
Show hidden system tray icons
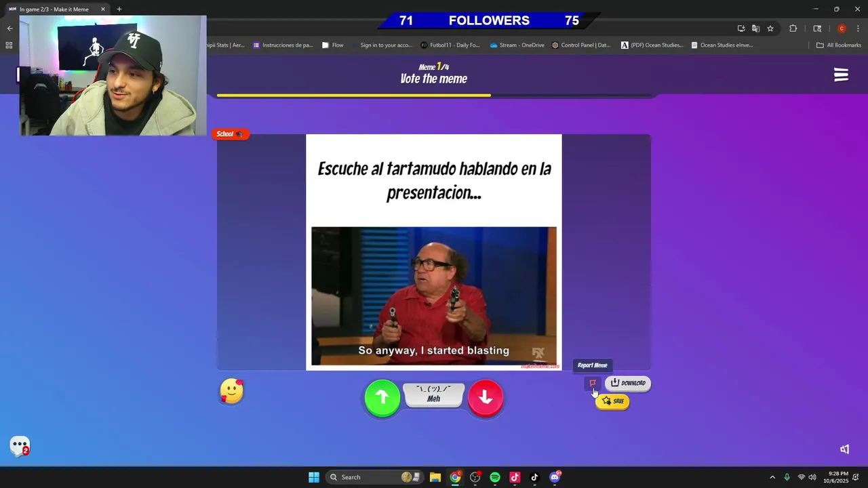tap(772, 477)
